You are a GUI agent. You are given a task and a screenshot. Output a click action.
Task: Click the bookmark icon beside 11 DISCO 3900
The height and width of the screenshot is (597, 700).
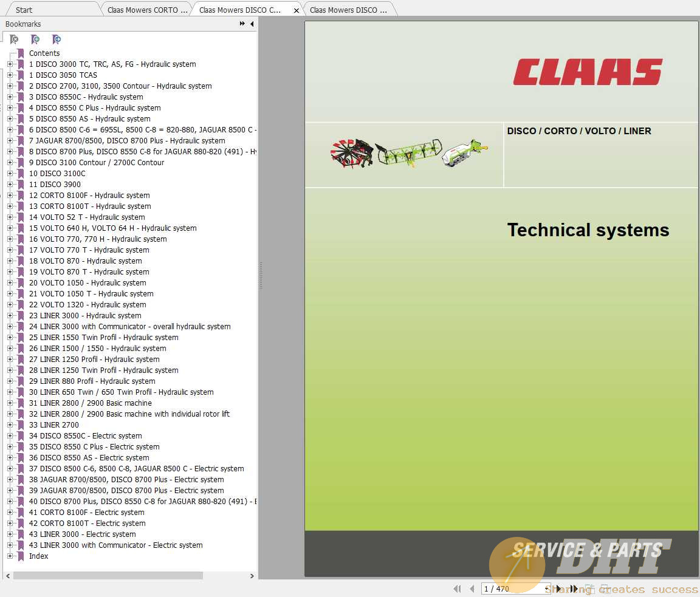[x=21, y=184]
